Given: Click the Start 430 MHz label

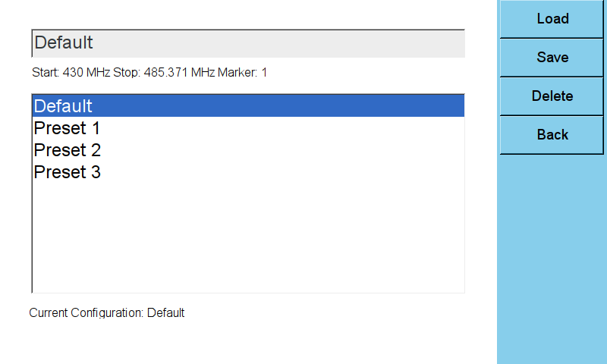Looking at the screenshot, I should (71, 72).
